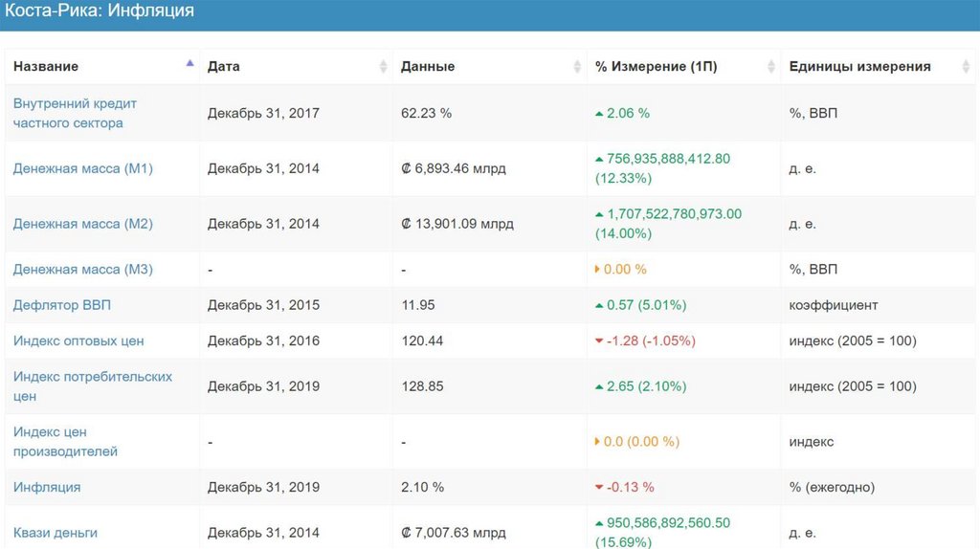The height and width of the screenshot is (549, 980).
Task: Select Индекс оптовых цен link
Action: tap(78, 341)
